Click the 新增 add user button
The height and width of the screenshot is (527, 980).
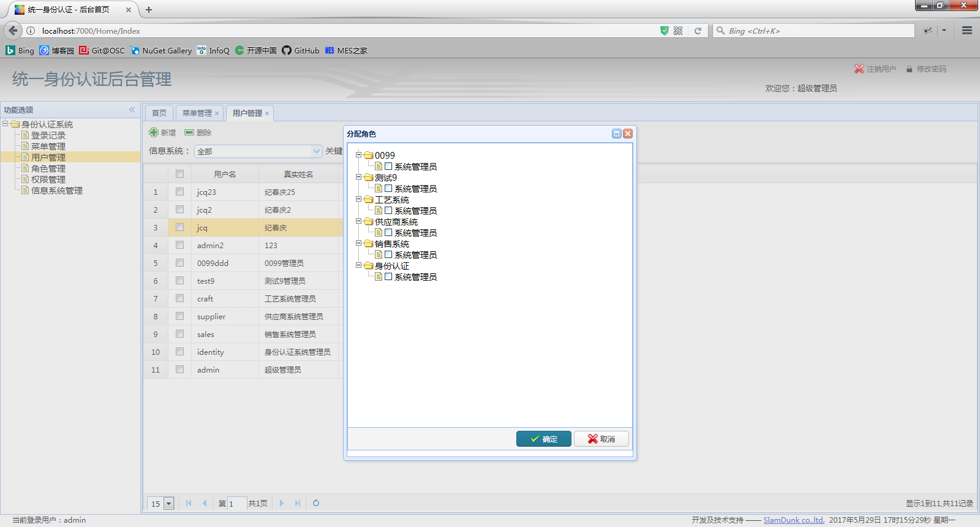162,132
